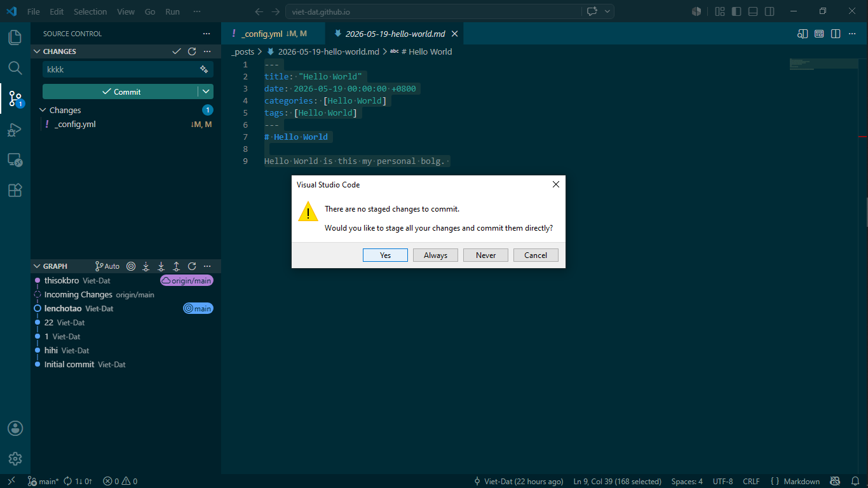The height and width of the screenshot is (488, 868).
Task: Refresh the Changes section
Action: (x=192, y=51)
